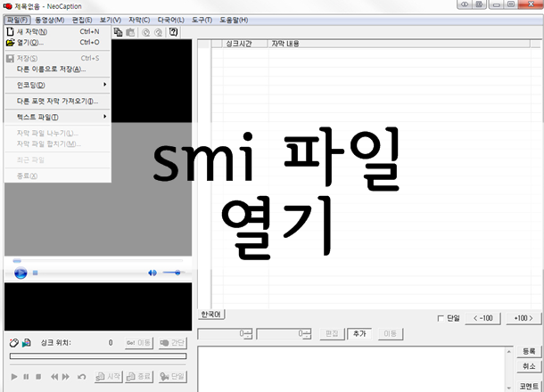
Task: Click the open folder icon beside 열기
Action: (x=11, y=43)
